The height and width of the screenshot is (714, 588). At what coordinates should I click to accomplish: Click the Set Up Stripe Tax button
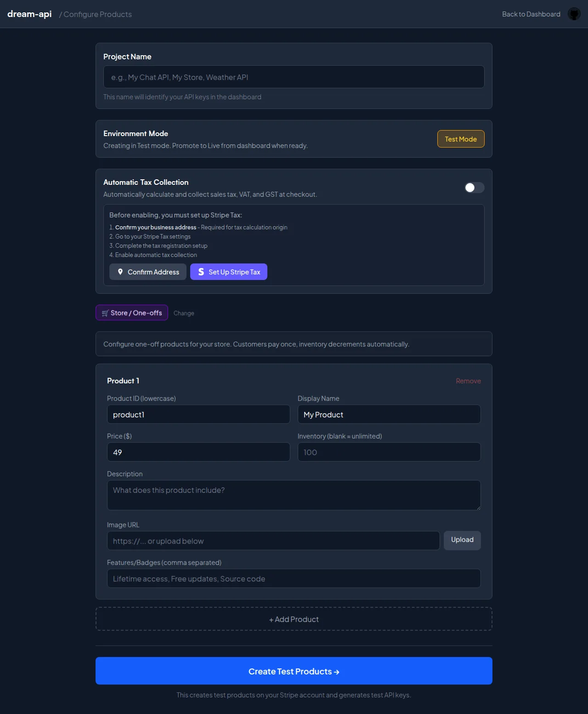228,272
